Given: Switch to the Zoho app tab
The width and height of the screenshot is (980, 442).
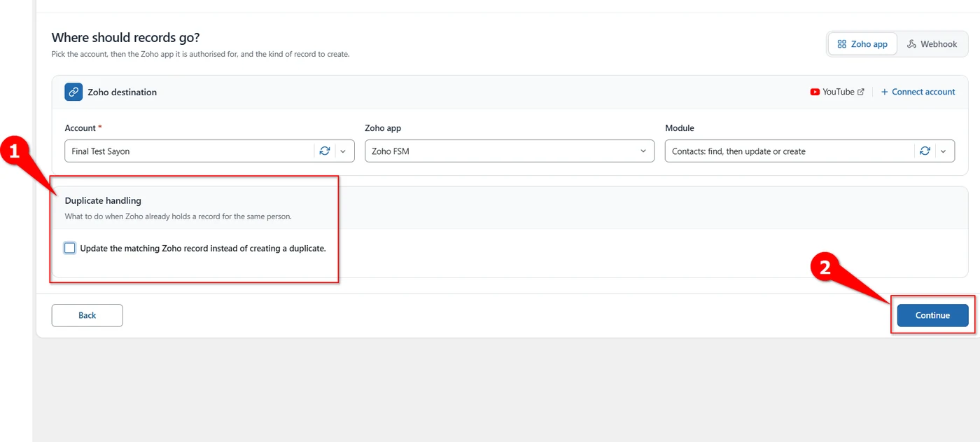Looking at the screenshot, I should point(862,44).
